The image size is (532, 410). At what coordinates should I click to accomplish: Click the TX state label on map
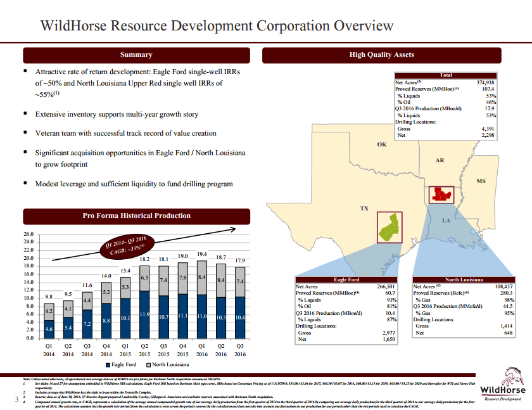click(x=364, y=208)
